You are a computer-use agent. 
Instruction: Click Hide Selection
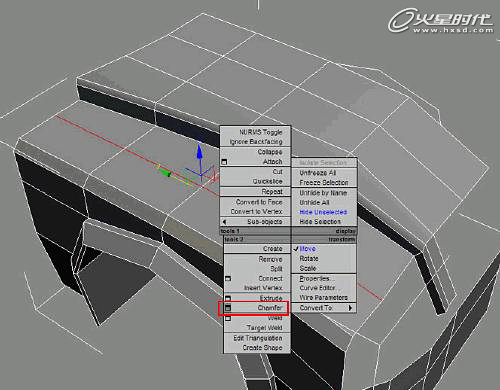[x=320, y=222]
